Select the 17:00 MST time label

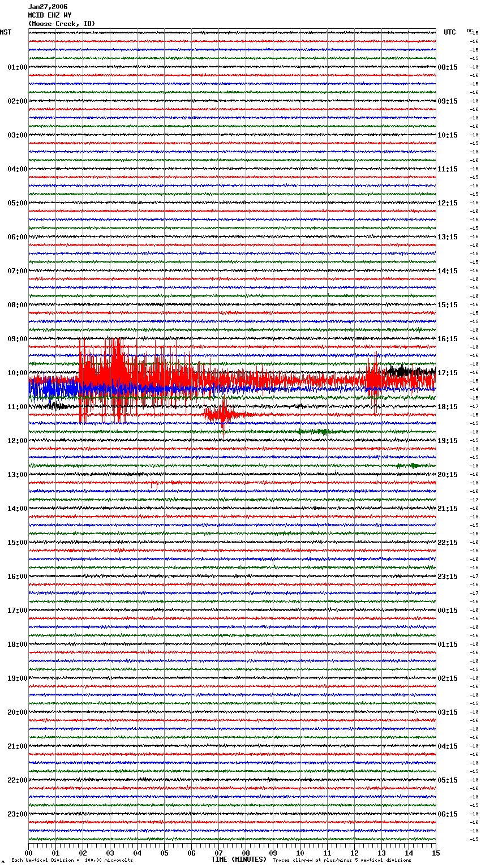18,611
